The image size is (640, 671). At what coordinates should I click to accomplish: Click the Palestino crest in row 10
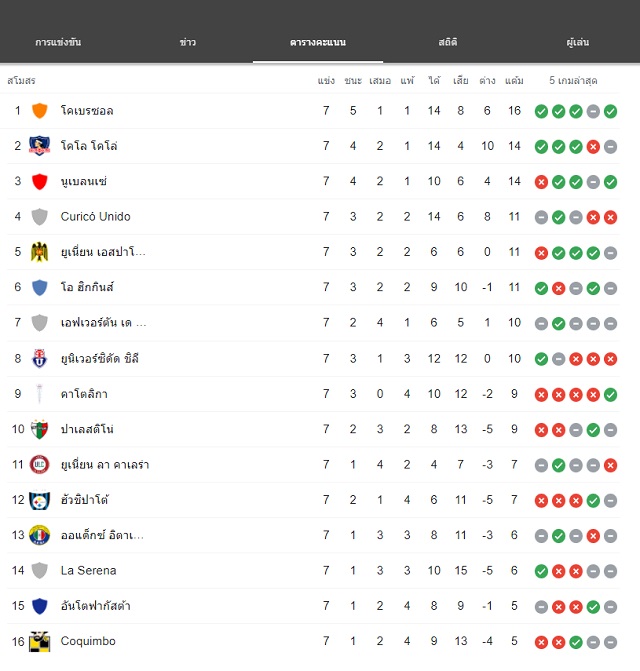(x=39, y=429)
